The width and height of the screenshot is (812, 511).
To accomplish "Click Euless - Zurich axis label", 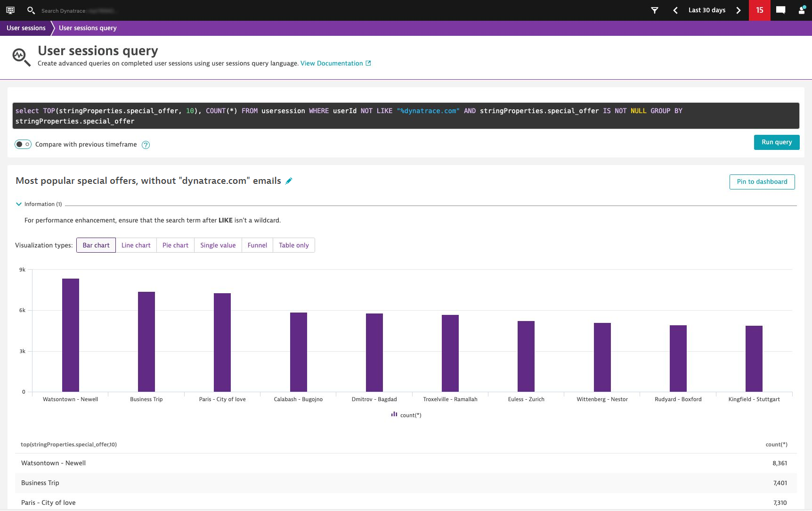I will click(x=526, y=399).
